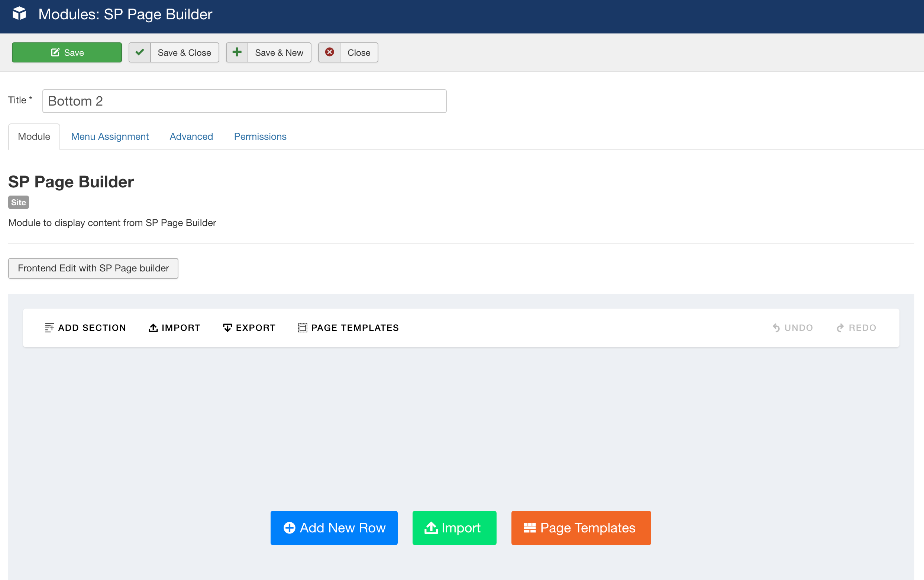
Task: Click the Export download icon
Action: tap(227, 328)
